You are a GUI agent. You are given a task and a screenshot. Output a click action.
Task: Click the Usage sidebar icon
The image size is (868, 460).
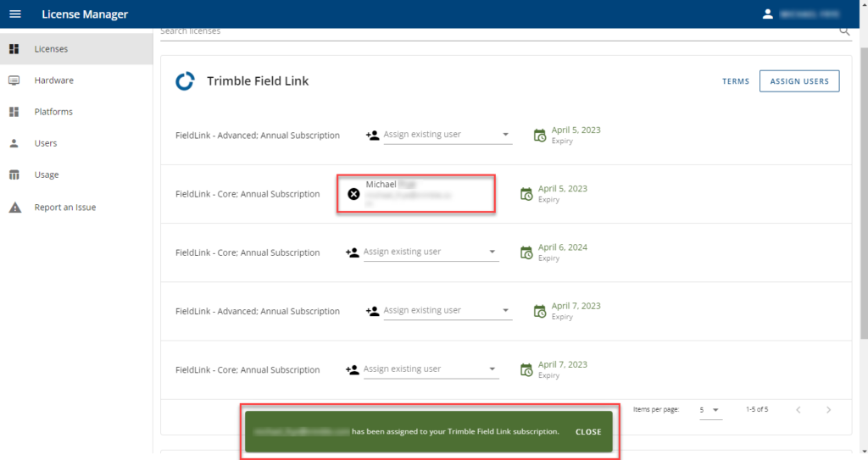(x=14, y=175)
